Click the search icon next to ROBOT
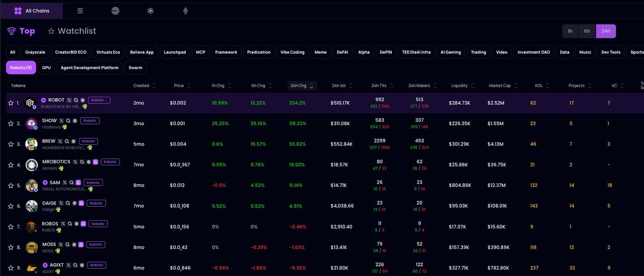The image size is (644, 276). (76, 100)
